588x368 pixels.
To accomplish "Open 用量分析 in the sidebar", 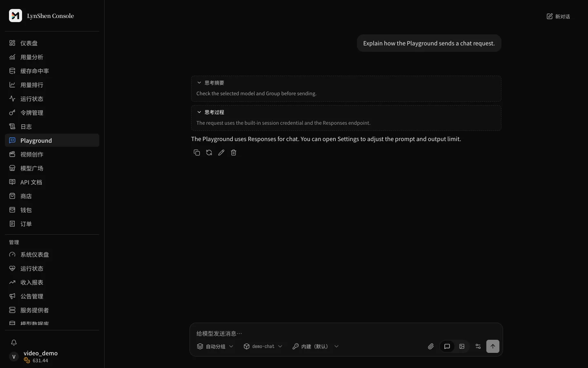I will click(x=52, y=57).
